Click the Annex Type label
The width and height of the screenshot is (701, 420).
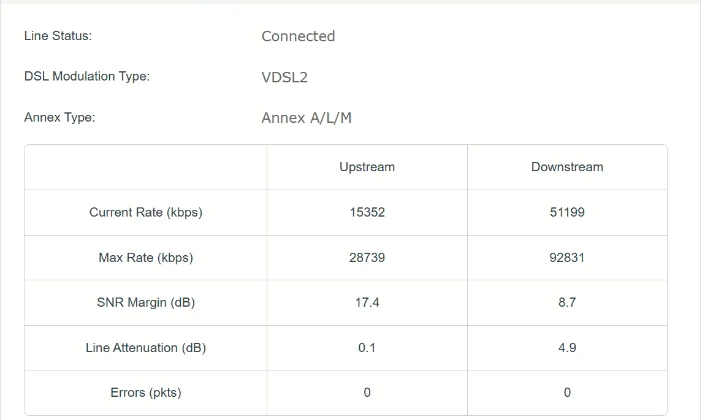click(x=59, y=118)
